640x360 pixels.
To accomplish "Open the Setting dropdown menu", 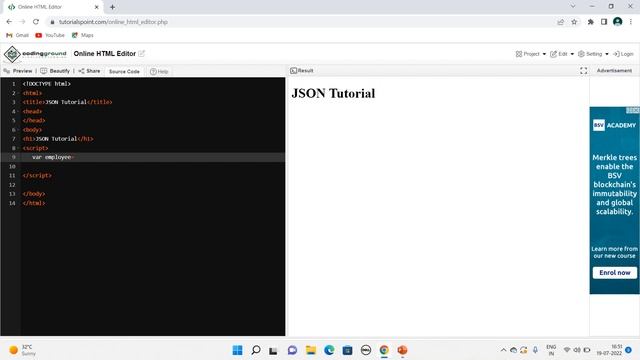I will (593, 54).
